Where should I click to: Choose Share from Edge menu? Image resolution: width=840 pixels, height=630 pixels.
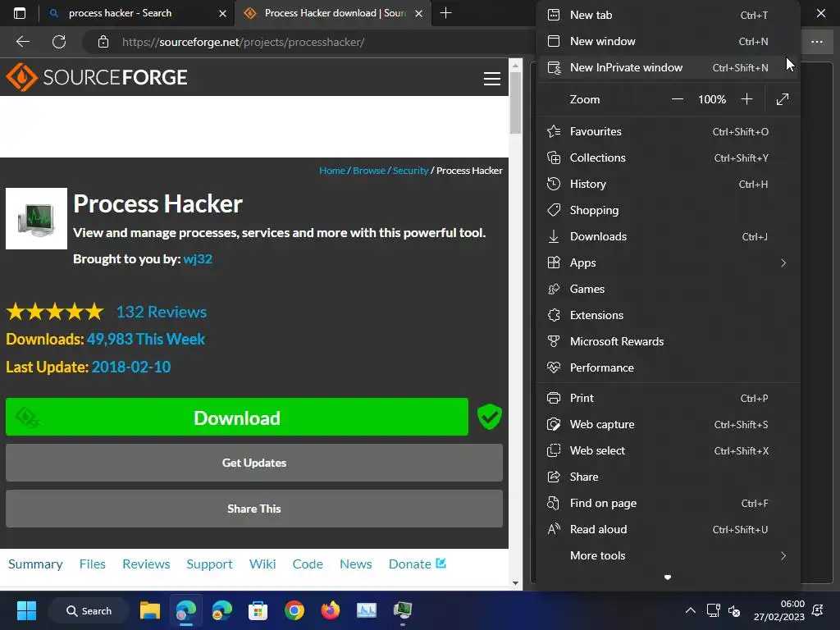tap(668, 477)
